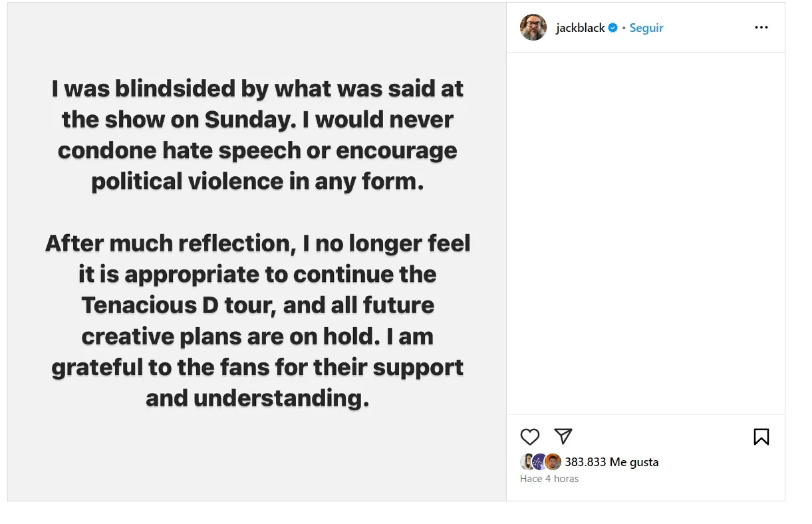View the 383.833 Me gusta likes list
The height and width of the screenshot is (524, 812).
tap(612, 461)
